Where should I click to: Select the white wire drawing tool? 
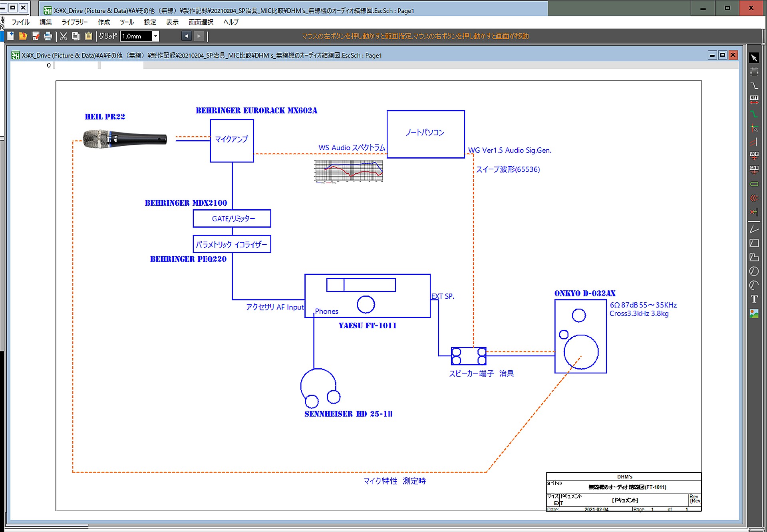coord(754,86)
